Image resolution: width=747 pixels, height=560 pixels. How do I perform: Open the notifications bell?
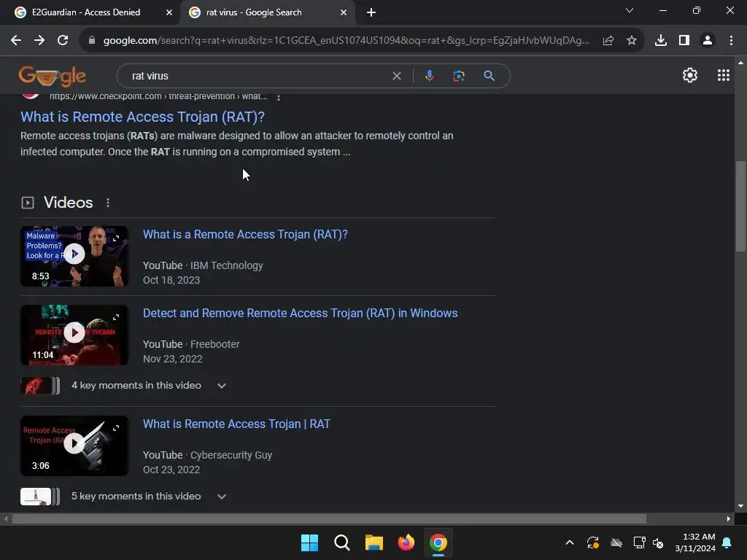click(x=727, y=542)
